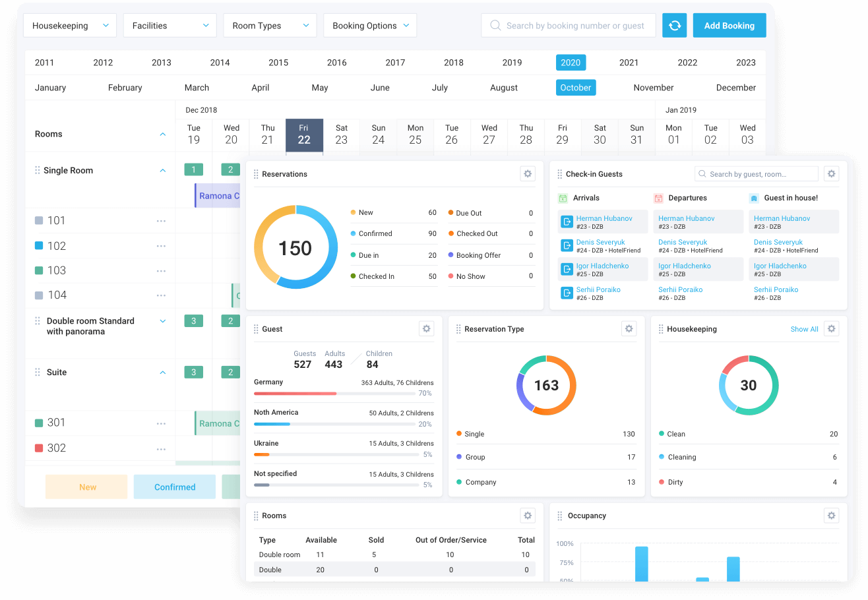Screen dimensions: 868x600
Task: Click the Guest in house icon
Action: (753, 198)
